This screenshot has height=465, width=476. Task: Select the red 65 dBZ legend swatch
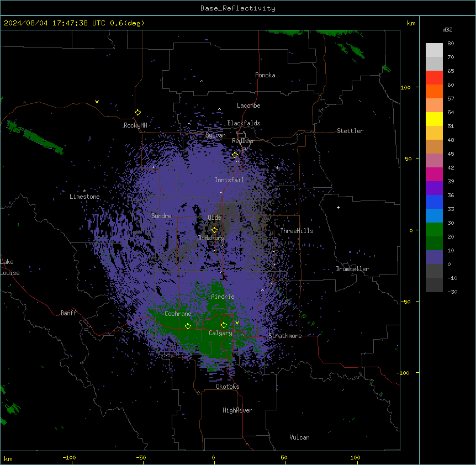(x=434, y=77)
